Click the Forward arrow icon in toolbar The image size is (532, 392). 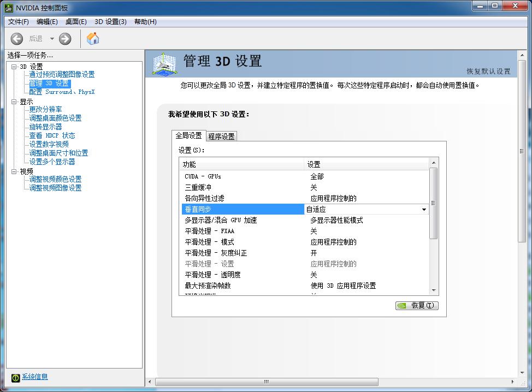click(x=65, y=39)
